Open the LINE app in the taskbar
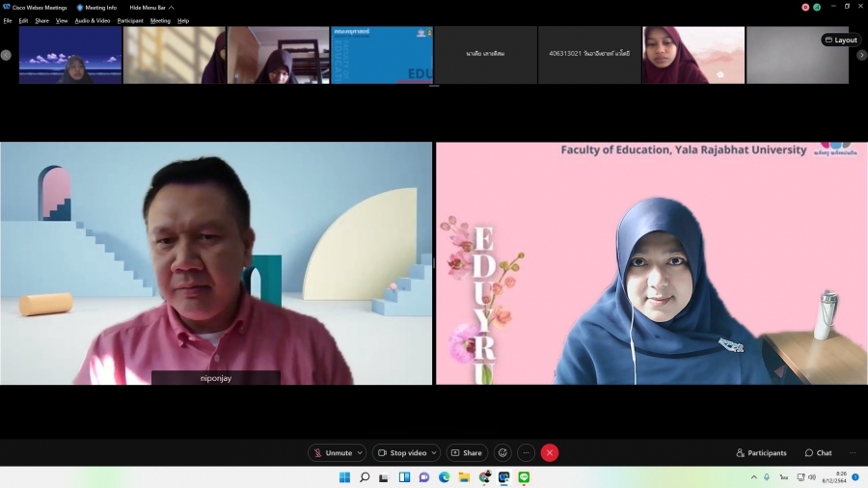The width and height of the screenshot is (868, 488). pyautogui.click(x=524, y=477)
